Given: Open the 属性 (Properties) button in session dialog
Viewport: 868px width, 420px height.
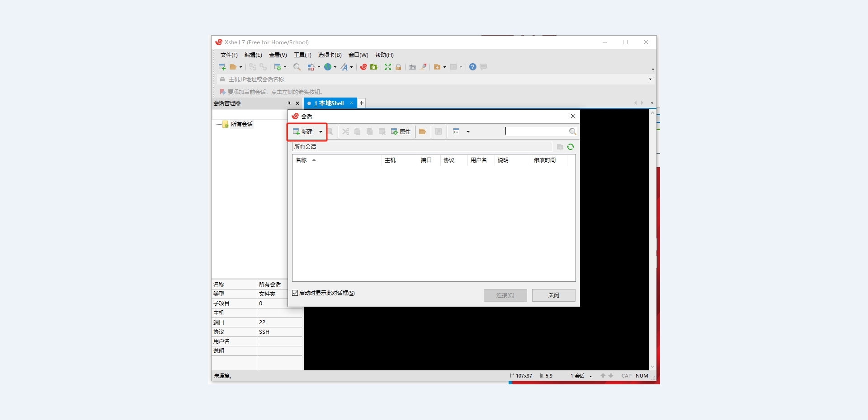Looking at the screenshot, I should [401, 132].
